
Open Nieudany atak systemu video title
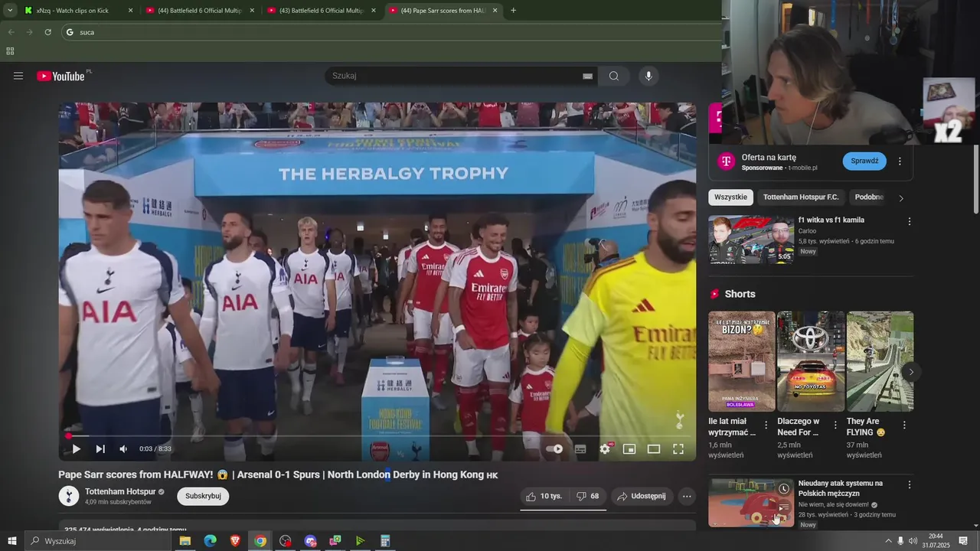tap(841, 488)
